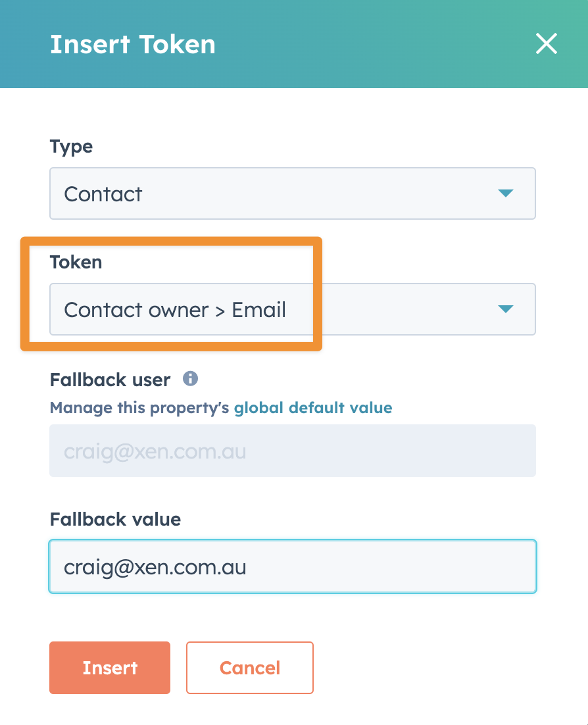The image size is (588, 725).
Task: Click the Insert Token dialog title
Action: click(133, 44)
